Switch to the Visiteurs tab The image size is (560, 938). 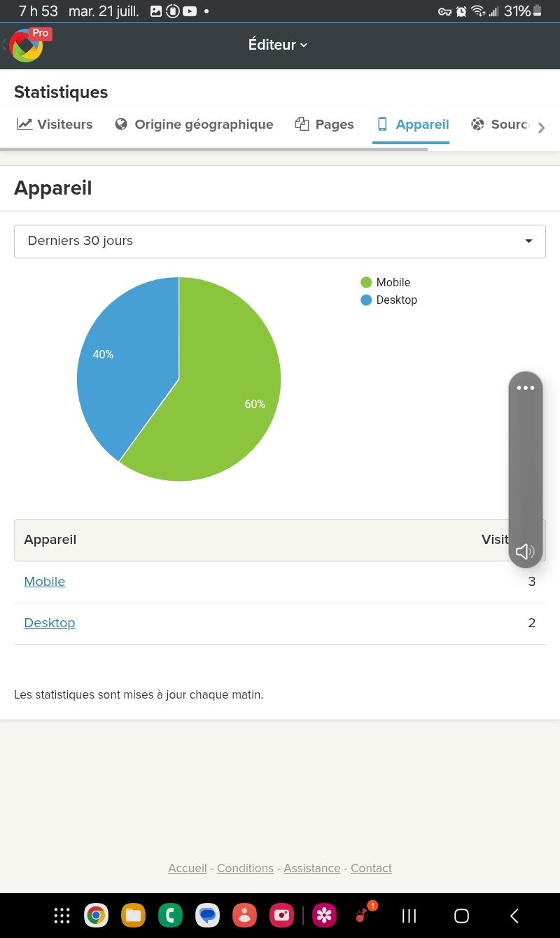(x=55, y=124)
